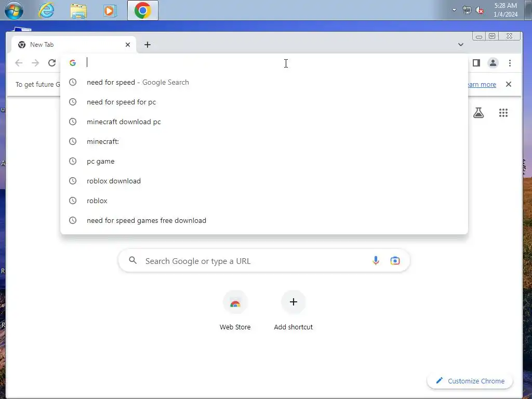
Task: Open the Windows Start orb
Action: pos(14,10)
